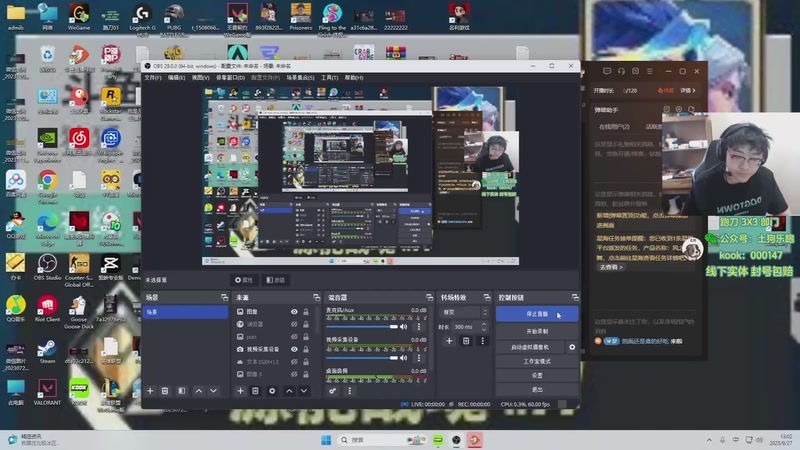The width and height of the screenshot is (800, 450).
Task: Delete selected scene using trash icon in 场景 panel
Action: point(165,391)
